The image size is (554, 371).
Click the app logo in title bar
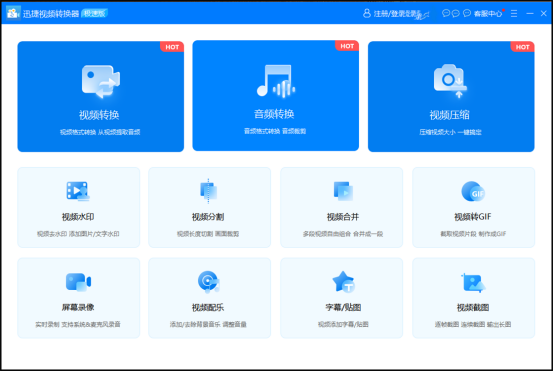pyautogui.click(x=13, y=13)
